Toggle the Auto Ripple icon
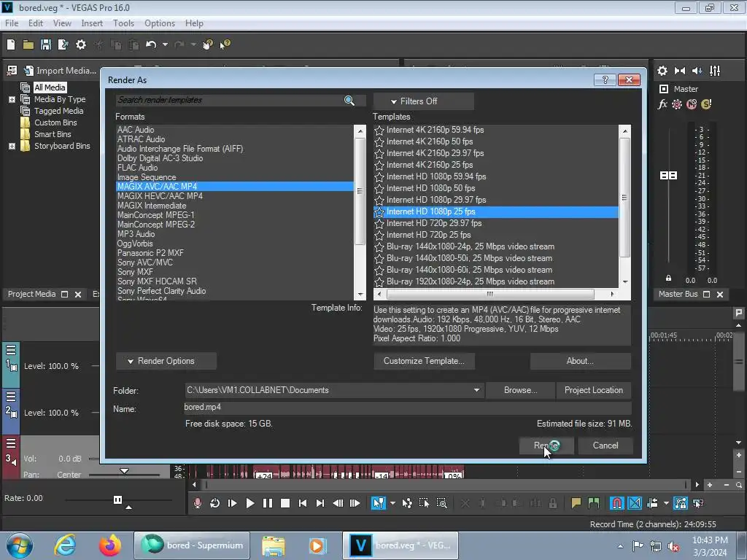Viewport: 747px width, 560px height. click(653, 503)
